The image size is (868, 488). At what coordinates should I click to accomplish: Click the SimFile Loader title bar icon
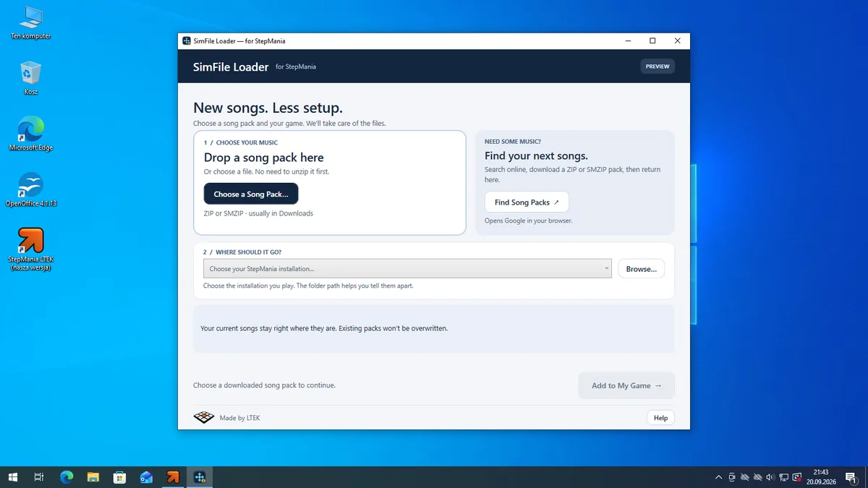click(187, 41)
